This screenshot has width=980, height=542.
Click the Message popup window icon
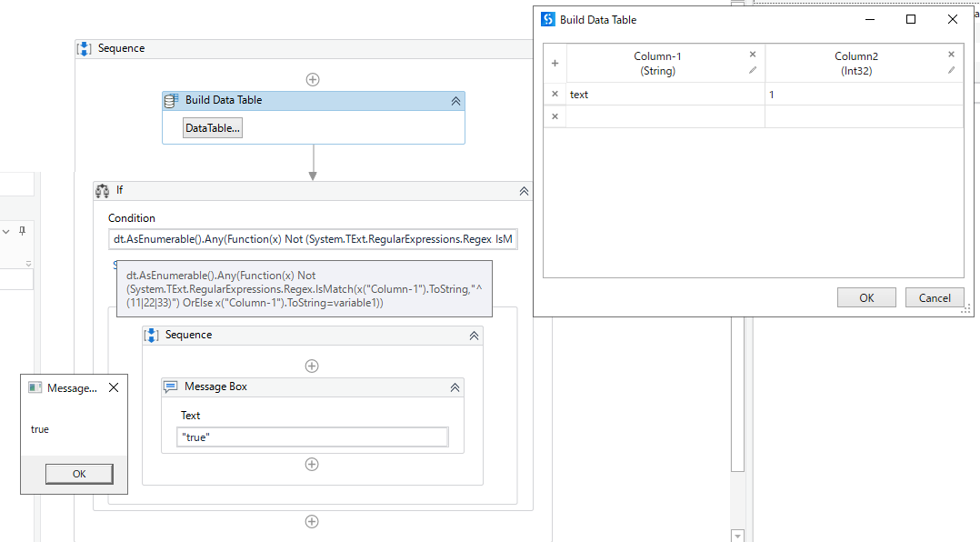(35, 387)
